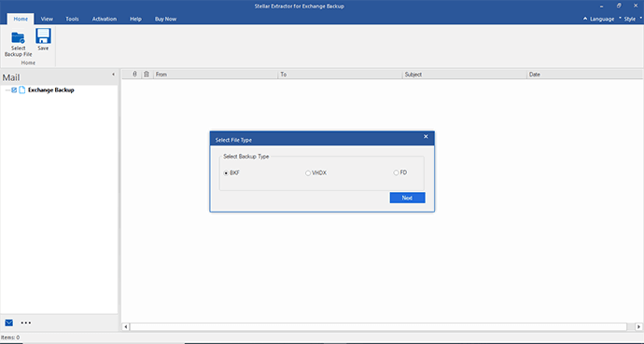
Task: Click the Items: 0 status text
Action: click(x=10, y=337)
